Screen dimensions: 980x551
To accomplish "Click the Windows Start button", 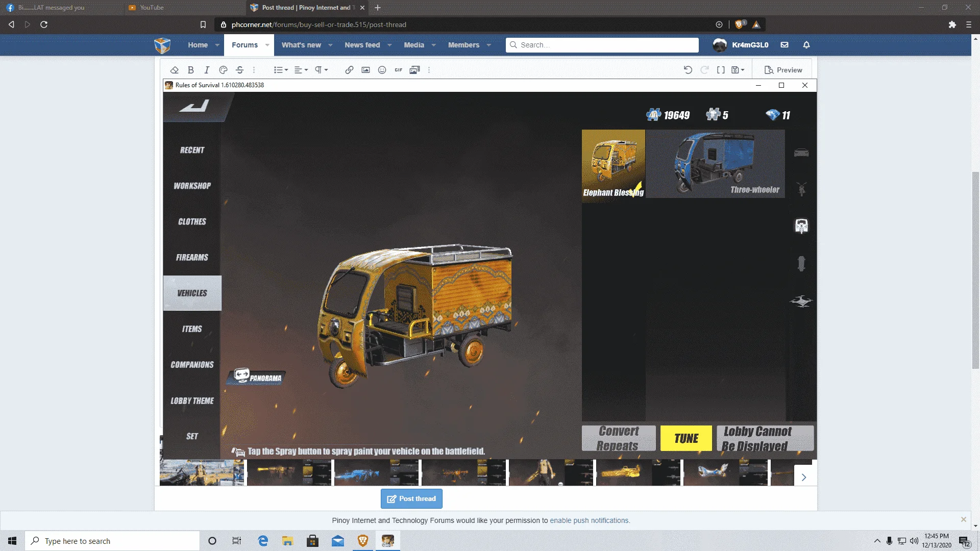I will pos(12,541).
